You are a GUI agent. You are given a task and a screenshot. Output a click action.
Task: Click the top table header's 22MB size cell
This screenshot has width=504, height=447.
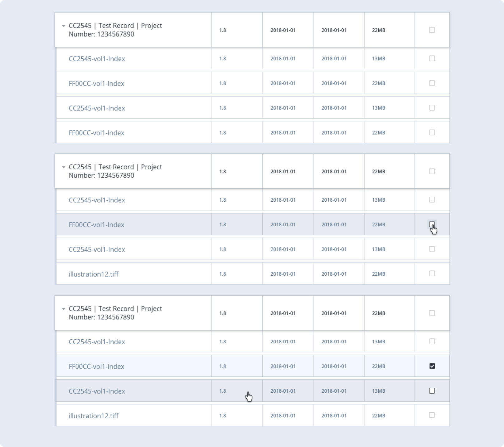[x=379, y=30]
